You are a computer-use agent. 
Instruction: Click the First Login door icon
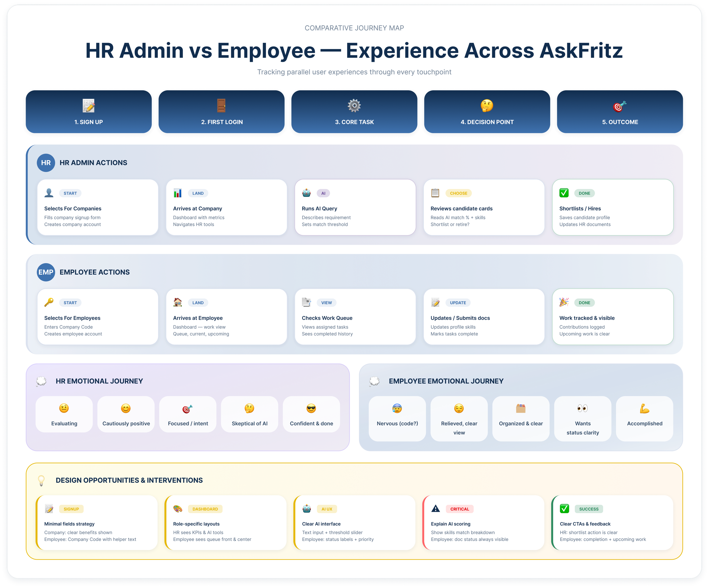(221, 106)
